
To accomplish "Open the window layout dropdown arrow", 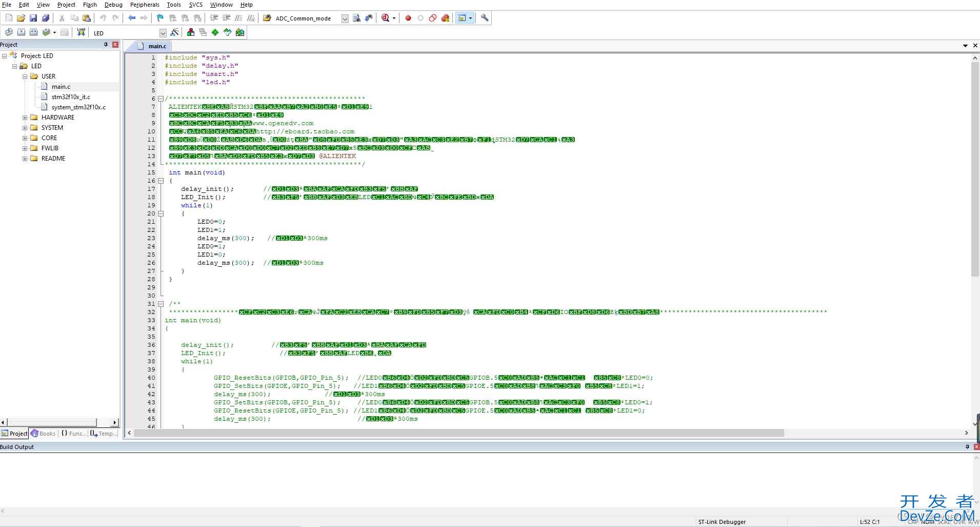I will click(470, 18).
